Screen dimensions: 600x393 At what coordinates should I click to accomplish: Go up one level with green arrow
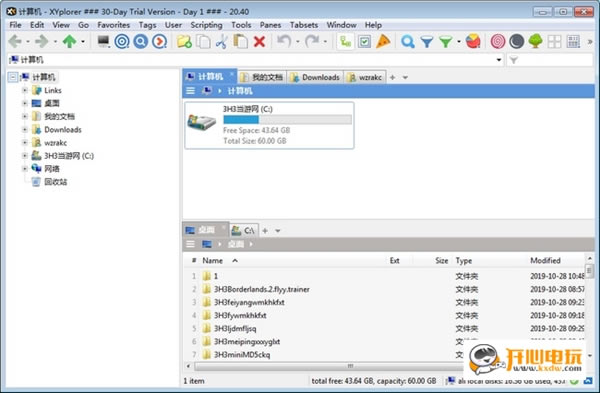pyautogui.click(x=69, y=41)
